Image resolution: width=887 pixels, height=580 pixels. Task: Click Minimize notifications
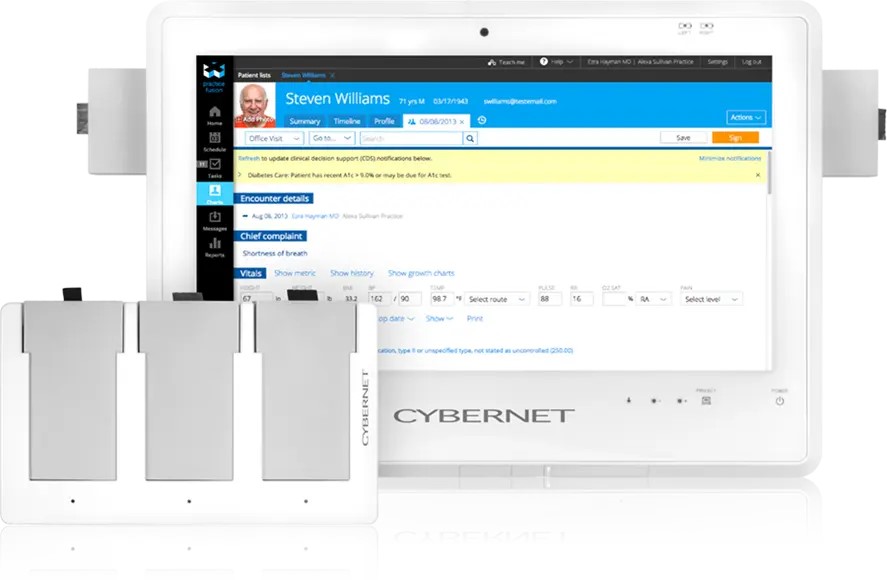click(730, 158)
